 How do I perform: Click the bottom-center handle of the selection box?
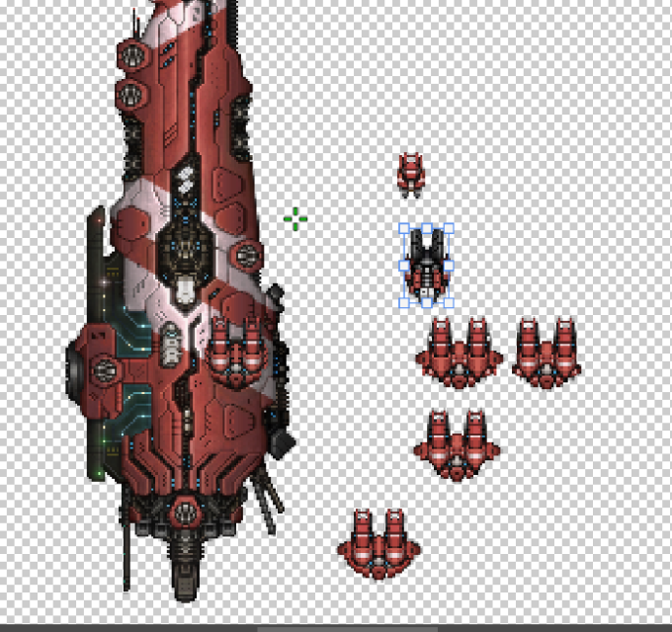pyautogui.click(x=426, y=303)
